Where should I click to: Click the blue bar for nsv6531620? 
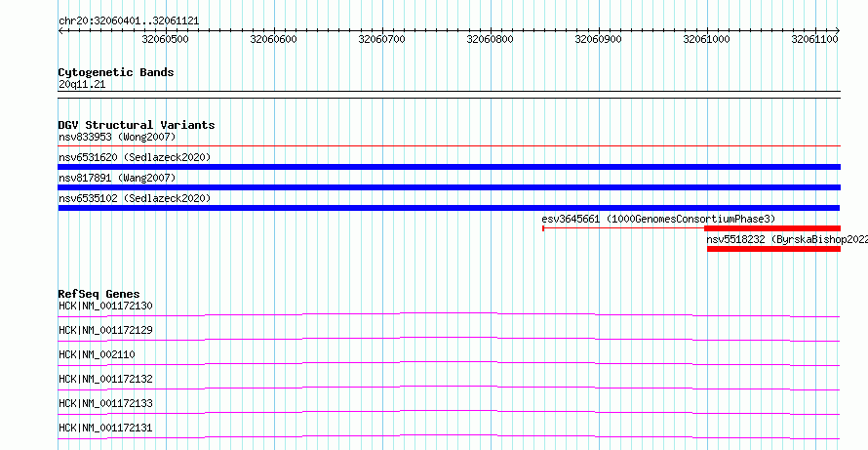pos(449,167)
